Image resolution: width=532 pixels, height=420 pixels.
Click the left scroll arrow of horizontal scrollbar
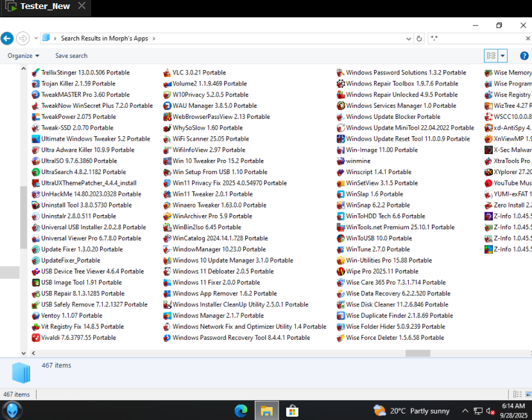[x=33, y=353]
